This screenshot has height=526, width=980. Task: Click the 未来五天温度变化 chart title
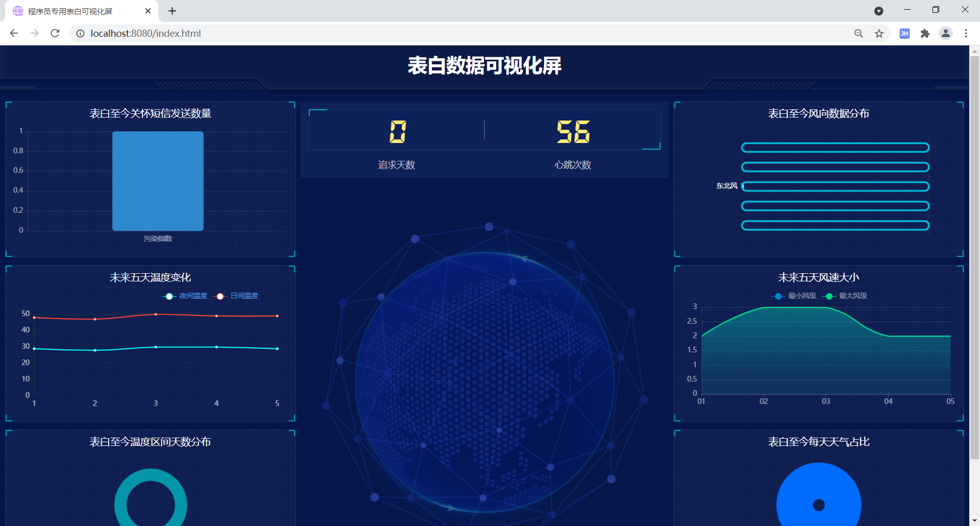point(151,277)
